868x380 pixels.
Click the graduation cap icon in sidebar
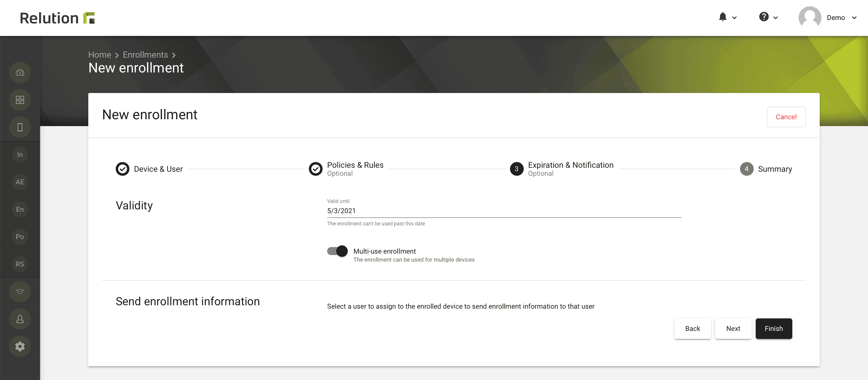19,291
